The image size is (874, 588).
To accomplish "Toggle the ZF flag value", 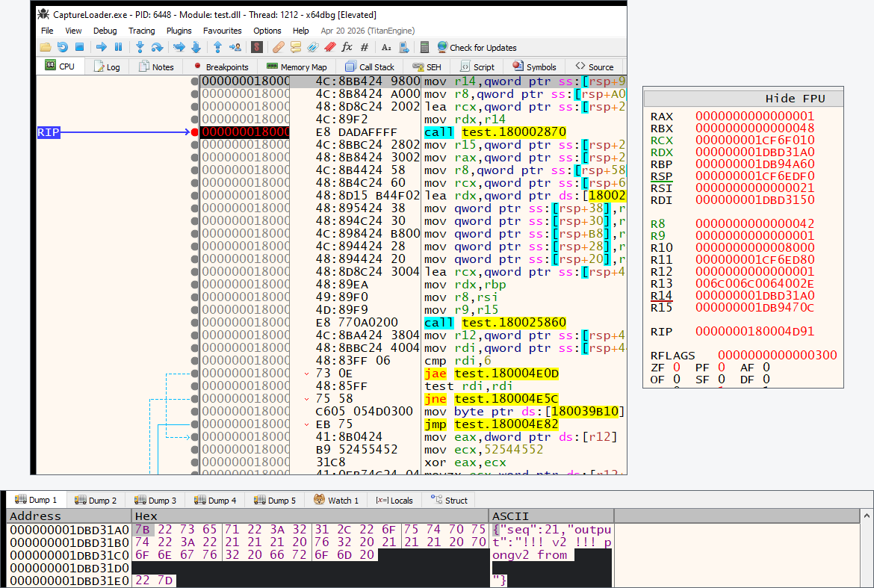I will click(x=677, y=368).
